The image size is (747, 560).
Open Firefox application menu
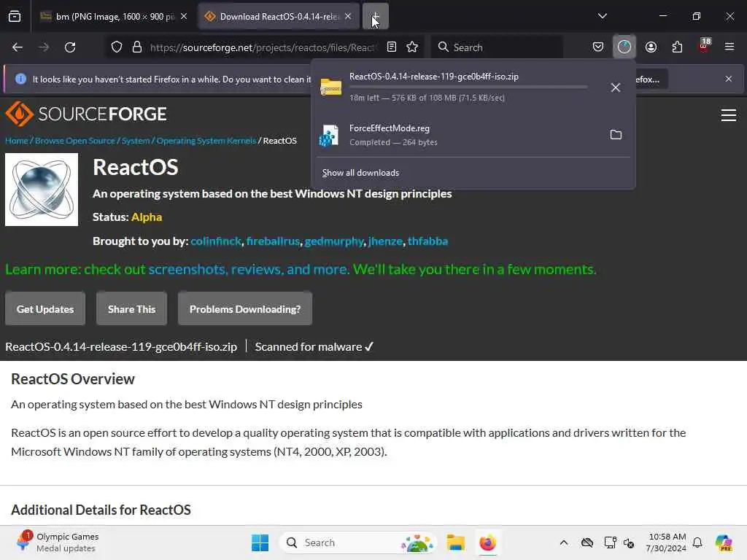729,47
